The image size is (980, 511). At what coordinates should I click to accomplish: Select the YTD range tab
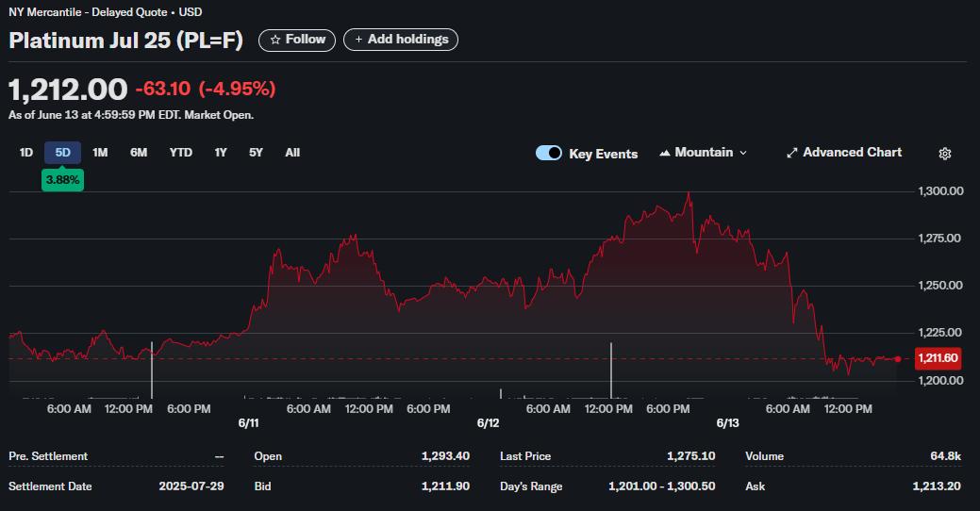click(180, 153)
